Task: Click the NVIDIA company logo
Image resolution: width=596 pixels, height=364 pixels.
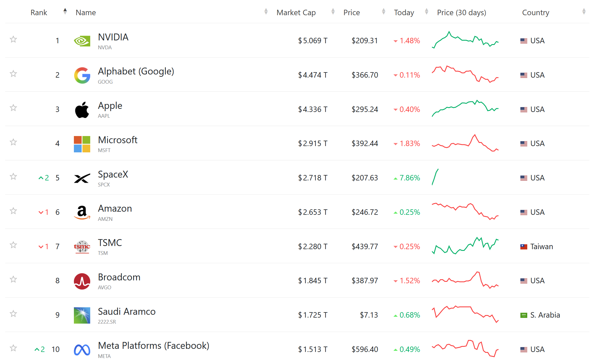Action: point(82,41)
